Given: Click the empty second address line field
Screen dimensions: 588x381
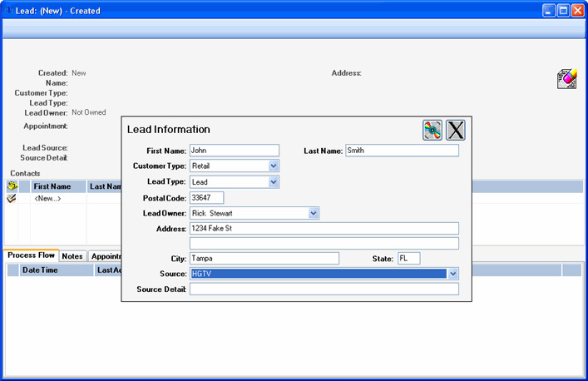Looking at the screenshot, I should coord(324,244).
